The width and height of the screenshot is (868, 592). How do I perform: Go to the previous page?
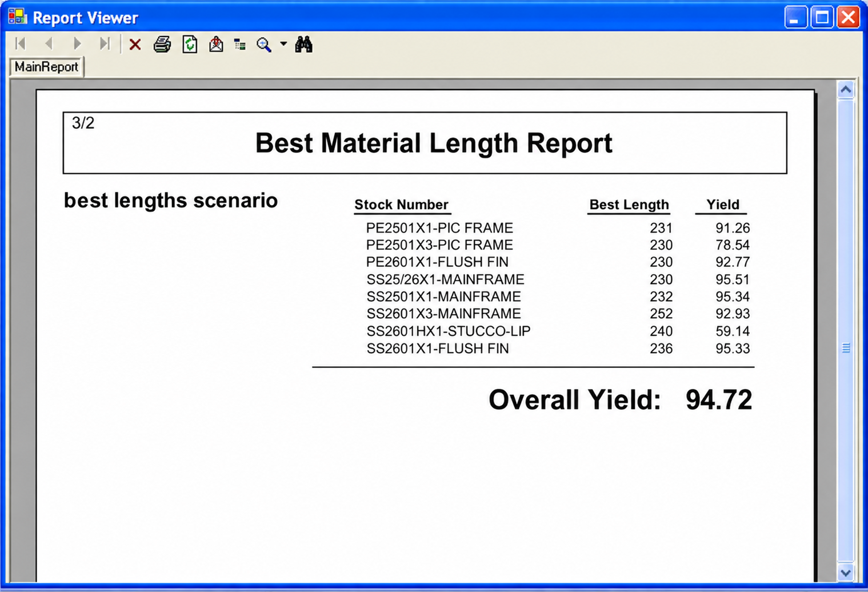point(49,44)
